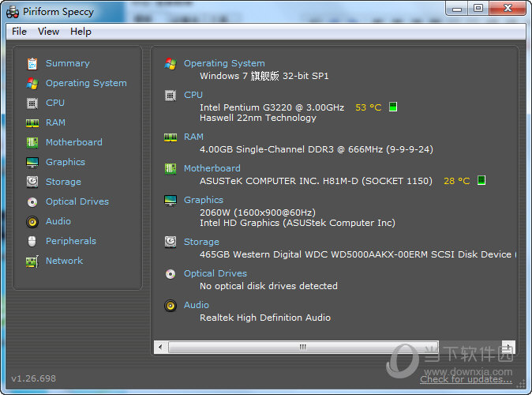532x395 pixels.
Task: Click the 53 °C CPU temperature value
Action: click(369, 107)
